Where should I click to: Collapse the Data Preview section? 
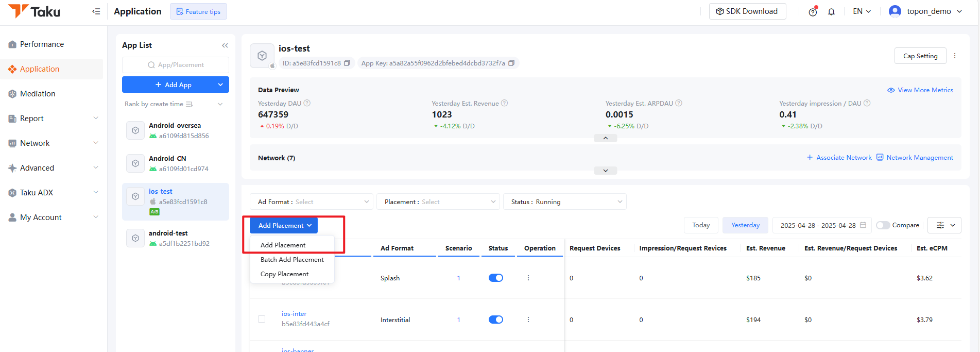coord(606,138)
